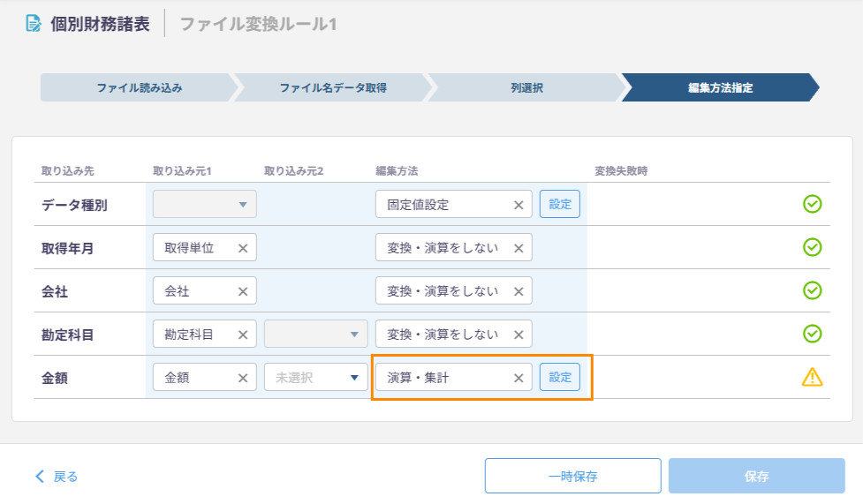Image resolution: width=863 pixels, height=504 pixels.
Task: Click 勘定科目 source combo box
Action: click(205, 334)
